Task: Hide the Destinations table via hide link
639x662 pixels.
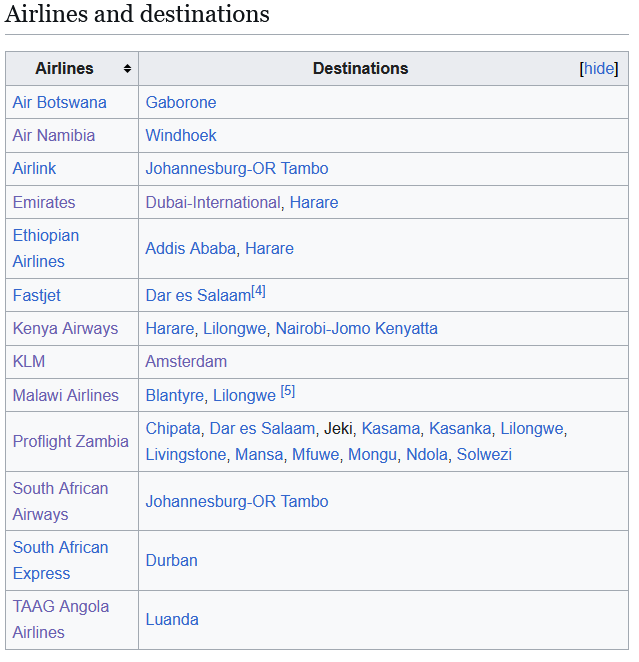Action: click(599, 69)
